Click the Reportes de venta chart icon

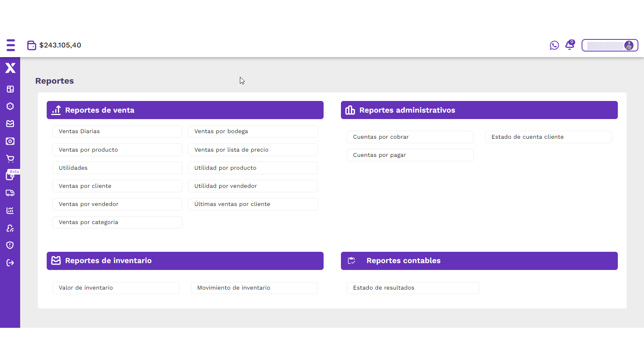[56, 110]
